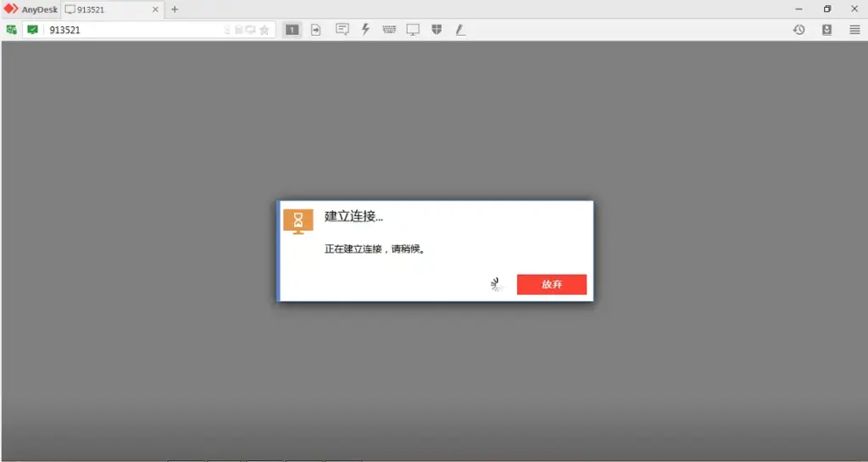868x462 pixels.
Task: Close the 913521 session tab
Action: pyautogui.click(x=155, y=9)
